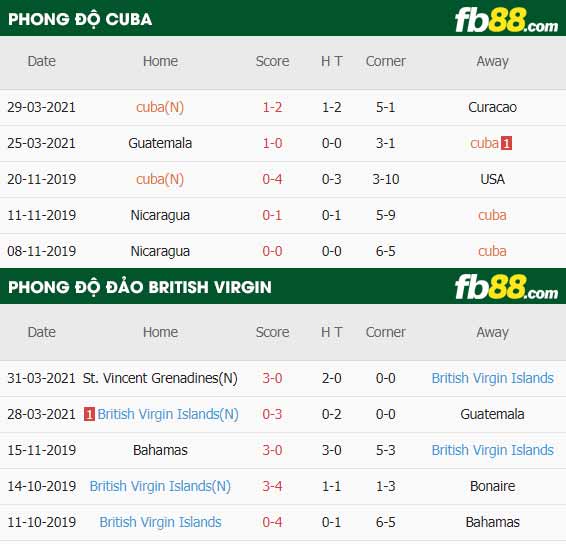This screenshot has height=544, width=566.
Task: Click the fb88.com logo in Cuba header
Action: click(x=506, y=21)
